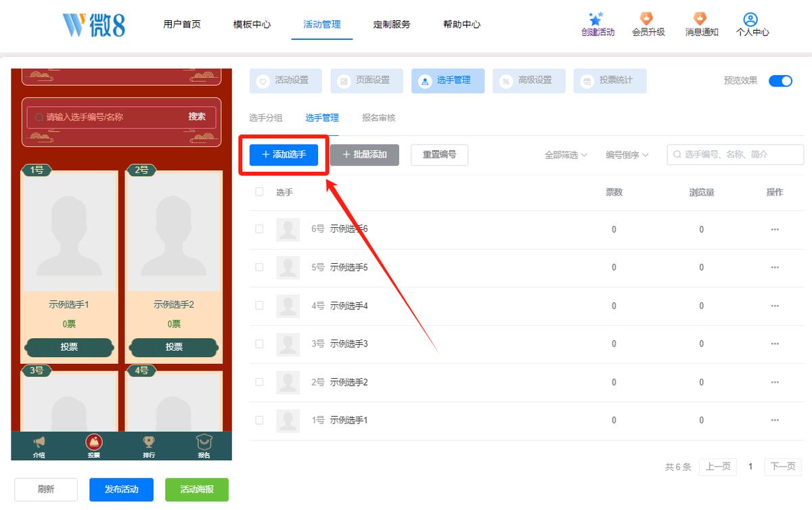Check the checkbox for 示例选手6

tap(259, 229)
